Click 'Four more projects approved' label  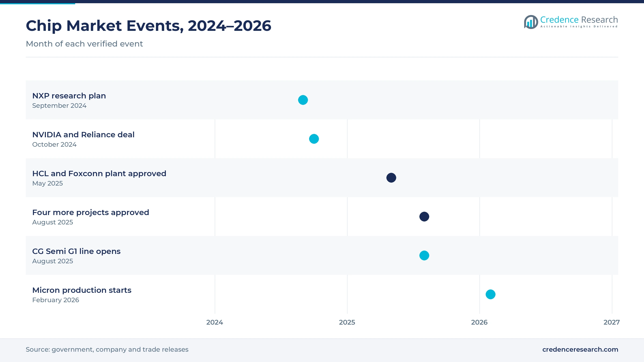point(91,212)
